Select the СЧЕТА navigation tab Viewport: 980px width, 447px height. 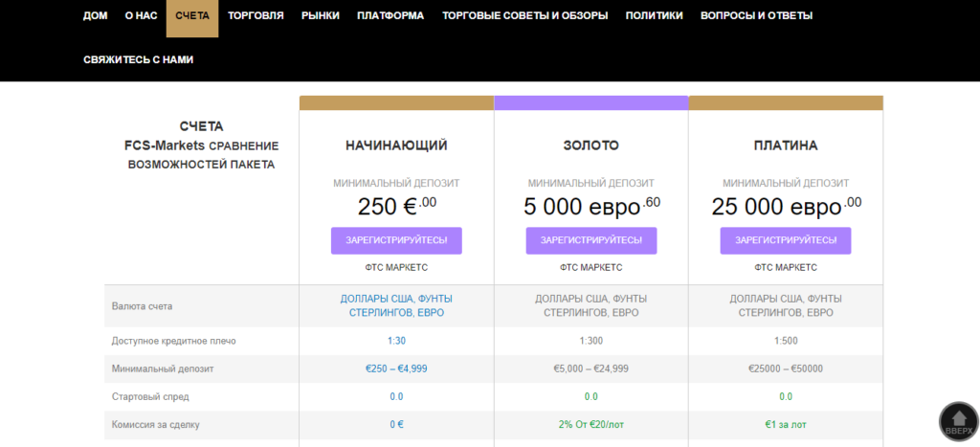[192, 15]
